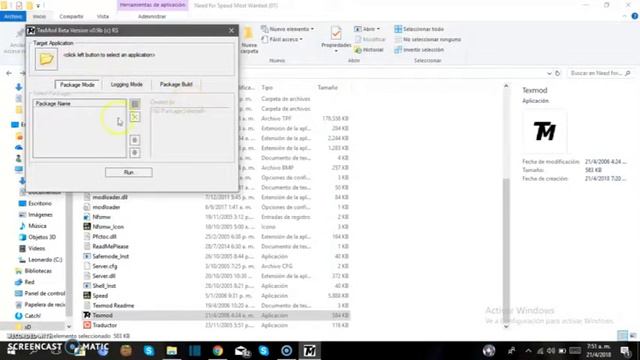This screenshot has height=360, width=640.
Task: Open the package browse icon beside Package Name
Action: [135, 104]
